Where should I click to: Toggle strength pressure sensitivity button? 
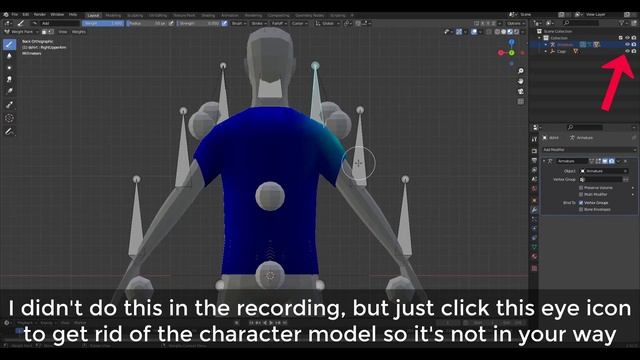click(224, 23)
